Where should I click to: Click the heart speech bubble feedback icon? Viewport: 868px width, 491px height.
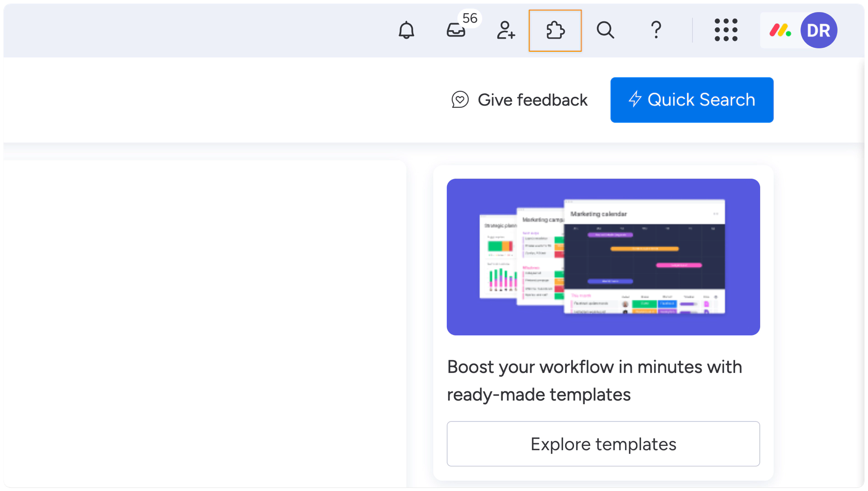click(x=460, y=100)
